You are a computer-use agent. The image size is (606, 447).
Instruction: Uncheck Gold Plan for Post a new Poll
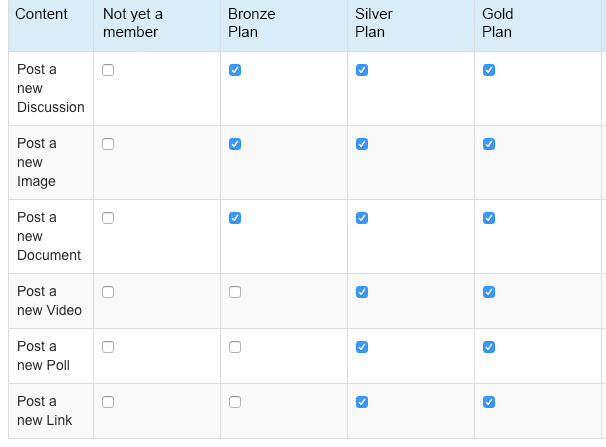coord(489,347)
